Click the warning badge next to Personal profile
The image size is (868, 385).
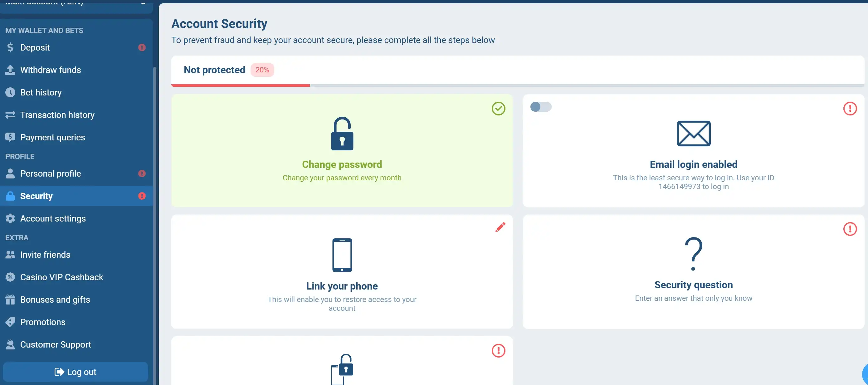(x=142, y=173)
